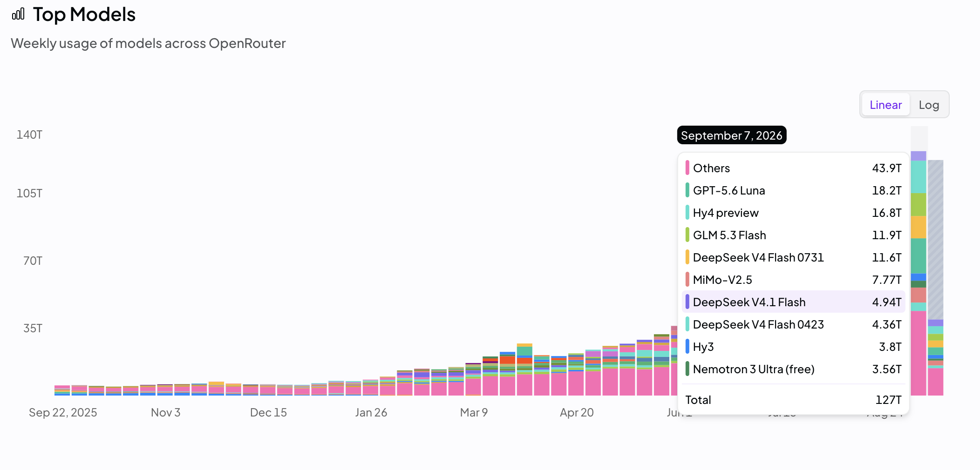
Task: Click the Total 127T row in tooltip
Action: [x=793, y=399]
